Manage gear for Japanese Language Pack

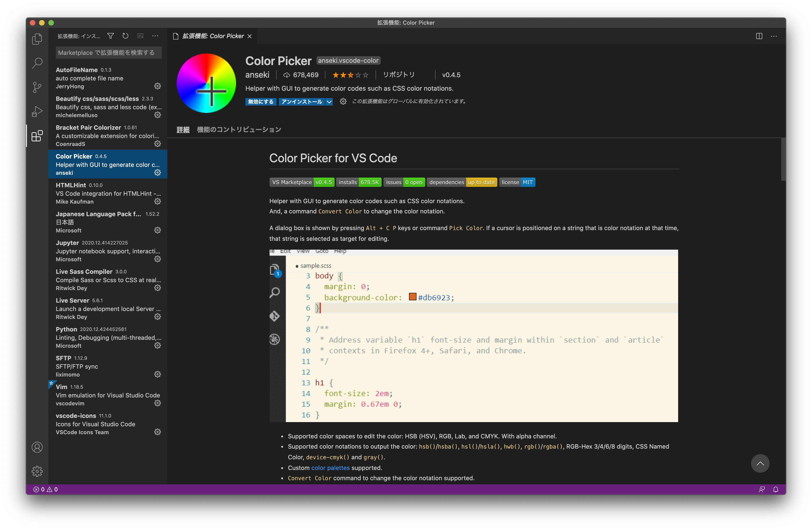click(x=157, y=230)
